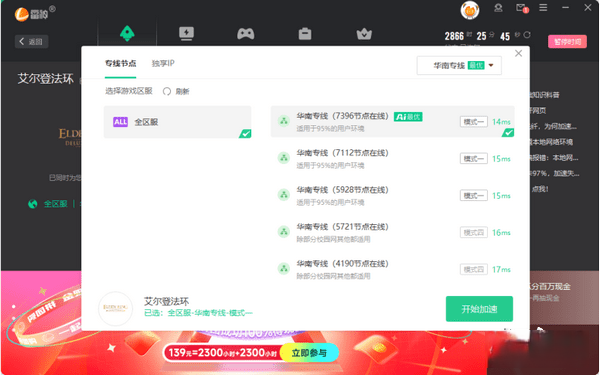The image size is (600, 375).
Task: Open the hamburger main menu icon
Action: [543, 8]
